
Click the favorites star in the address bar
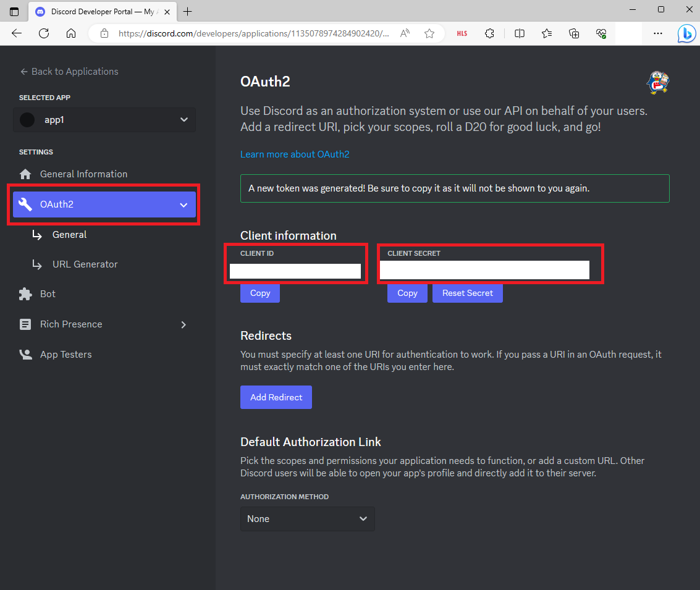coord(429,33)
